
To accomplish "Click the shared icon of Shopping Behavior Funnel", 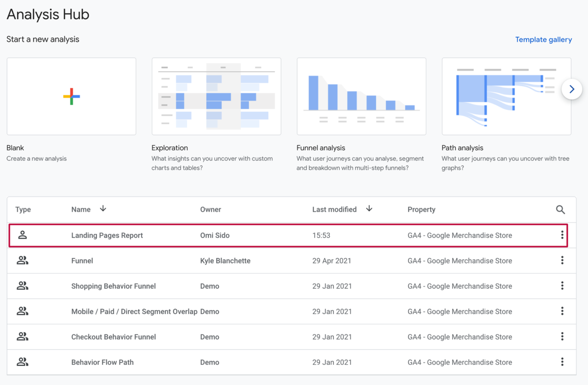I will [x=23, y=286].
